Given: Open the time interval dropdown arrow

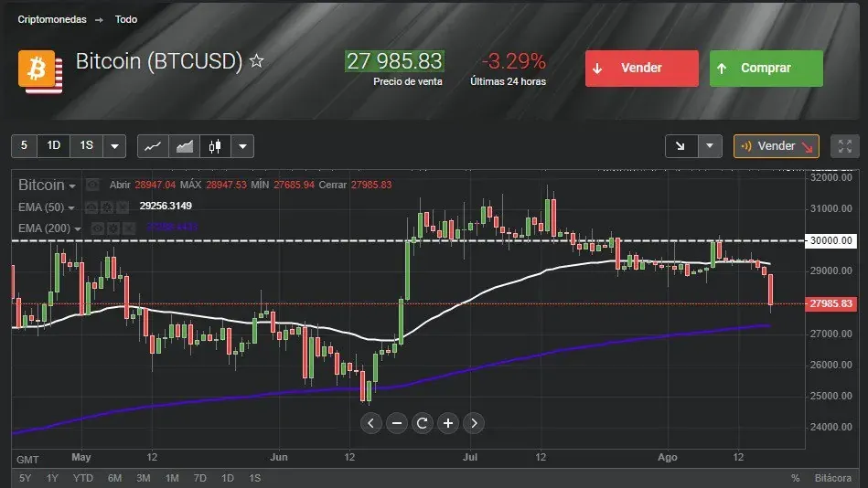Looking at the screenshot, I should (x=114, y=146).
